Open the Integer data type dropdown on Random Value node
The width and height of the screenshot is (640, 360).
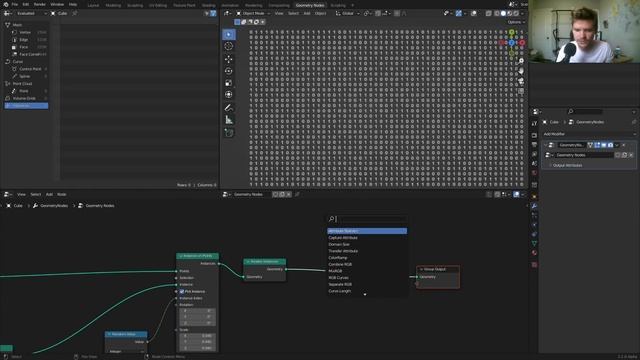point(126,351)
